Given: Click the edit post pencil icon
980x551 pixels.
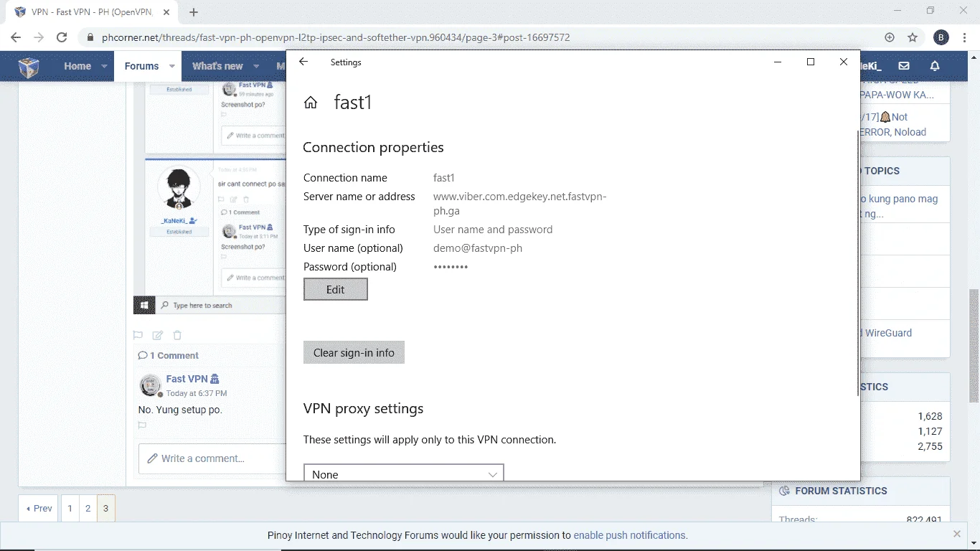Looking at the screenshot, I should coord(158,335).
